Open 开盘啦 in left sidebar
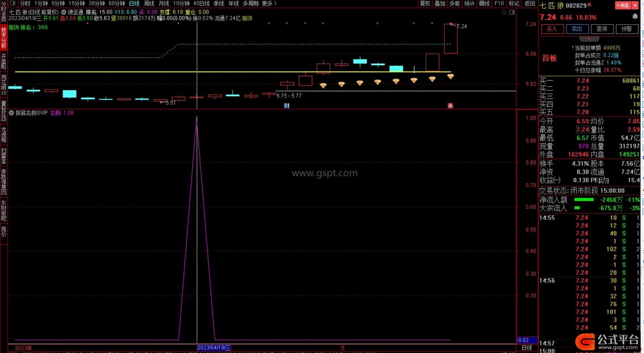The width and height of the screenshot is (644, 353). point(4,61)
